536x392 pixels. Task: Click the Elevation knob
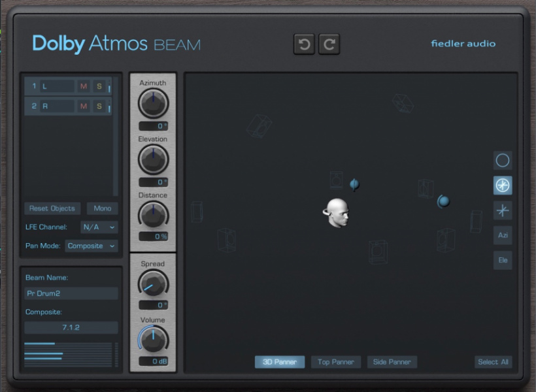(153, 159)
